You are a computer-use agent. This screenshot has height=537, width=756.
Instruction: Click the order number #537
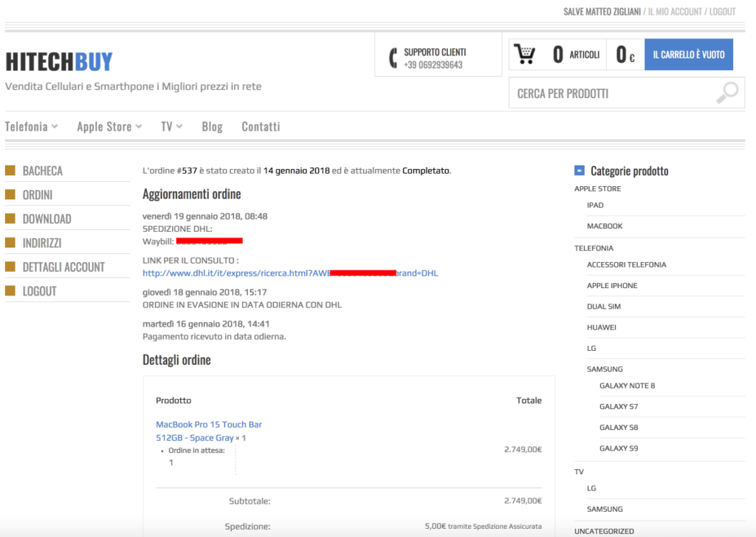pyautogui.click(x=187, y=171)
